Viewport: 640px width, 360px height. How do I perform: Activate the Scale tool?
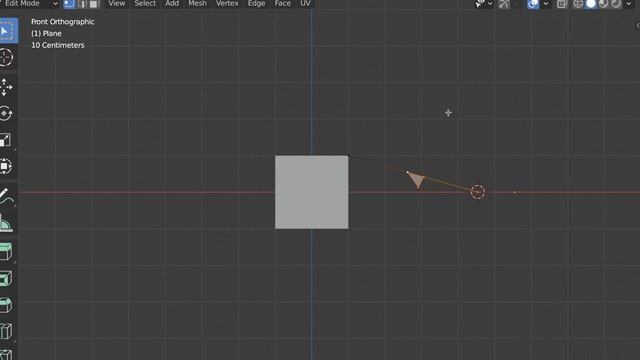6,140
